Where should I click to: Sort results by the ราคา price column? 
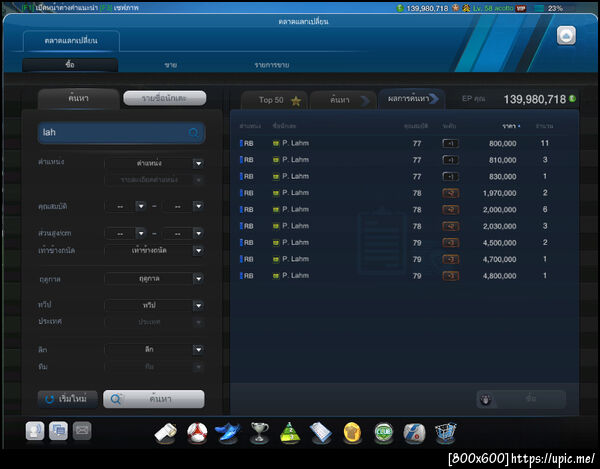[x=510, y=126]
